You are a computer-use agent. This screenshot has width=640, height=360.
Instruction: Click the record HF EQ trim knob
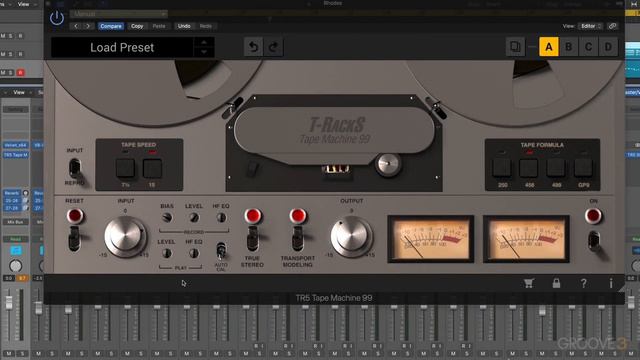coord(221,218)
